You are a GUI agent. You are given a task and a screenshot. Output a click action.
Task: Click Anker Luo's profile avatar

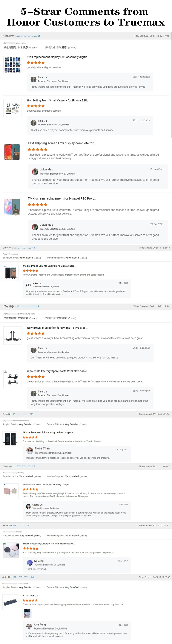point(29,285)
